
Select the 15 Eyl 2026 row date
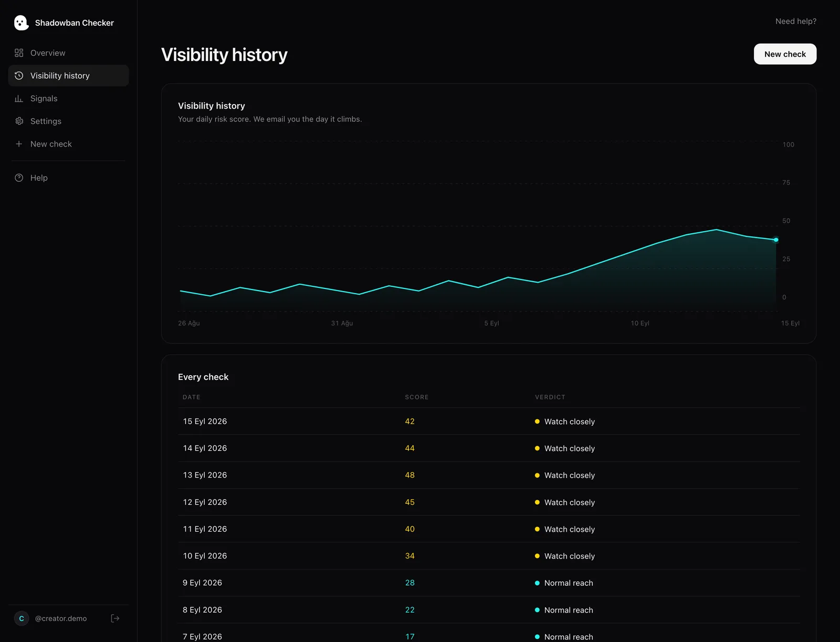pos(205,421)
